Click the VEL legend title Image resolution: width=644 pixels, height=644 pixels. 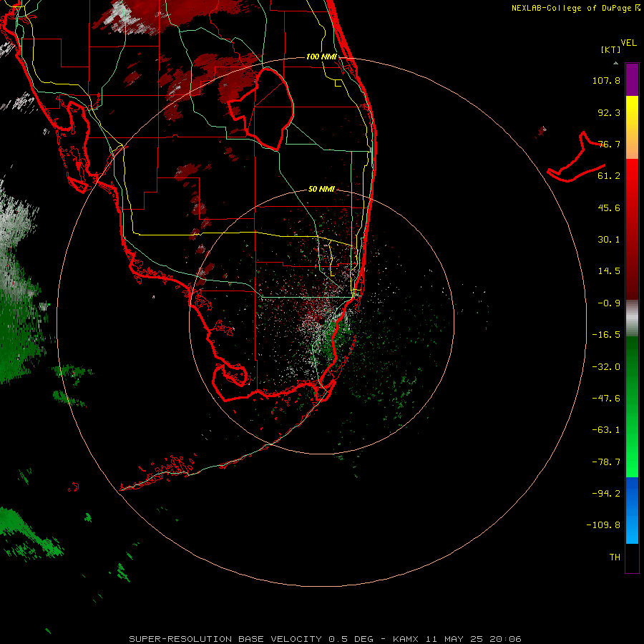tap(628, 43)
